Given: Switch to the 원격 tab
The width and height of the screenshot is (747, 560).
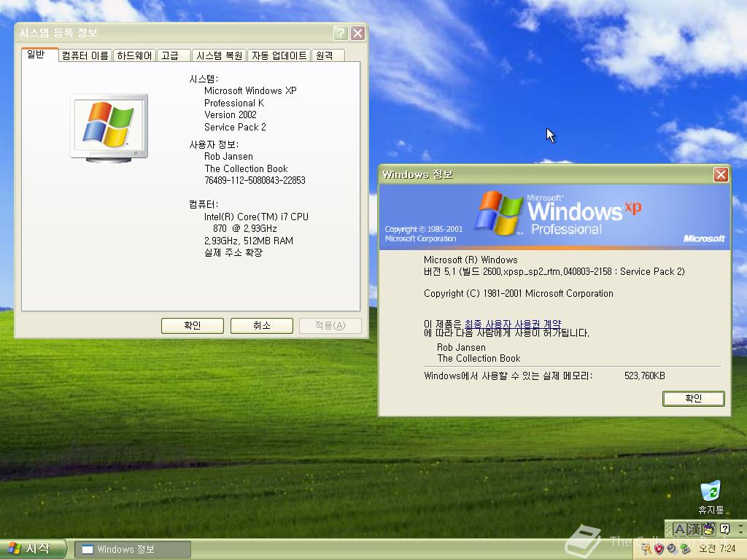Looking at the screenshot, I should click(x=328, y=55).
